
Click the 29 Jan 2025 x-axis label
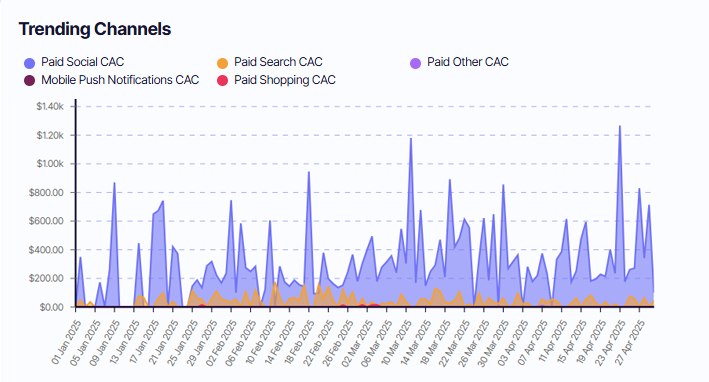(x=202, y=342)
